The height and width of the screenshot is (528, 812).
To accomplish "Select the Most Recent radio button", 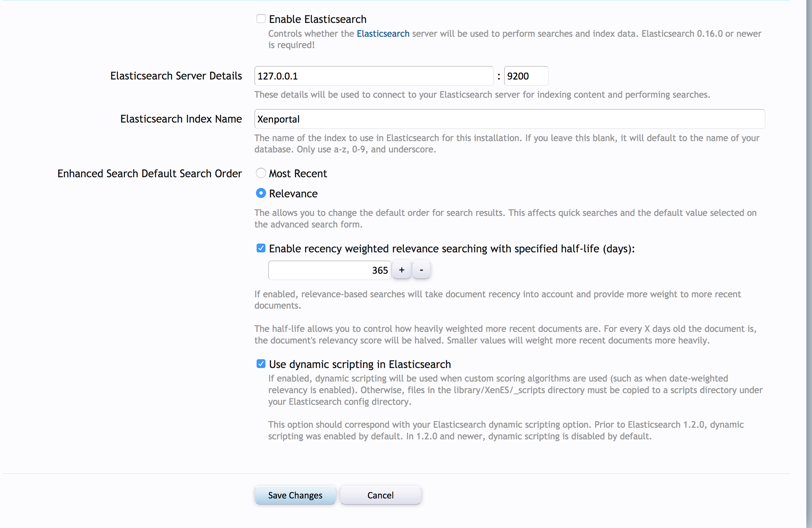I will 261,173.
